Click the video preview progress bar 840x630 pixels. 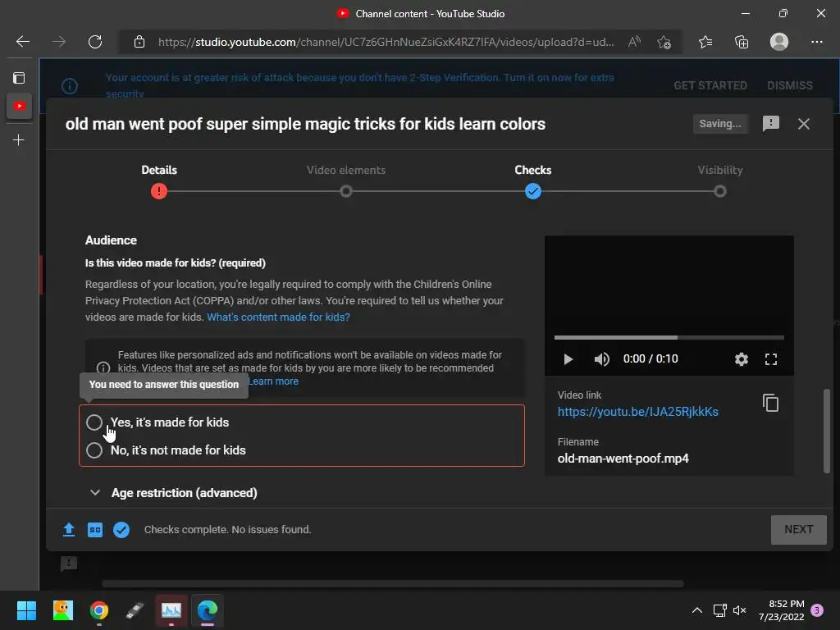point(669,337)
